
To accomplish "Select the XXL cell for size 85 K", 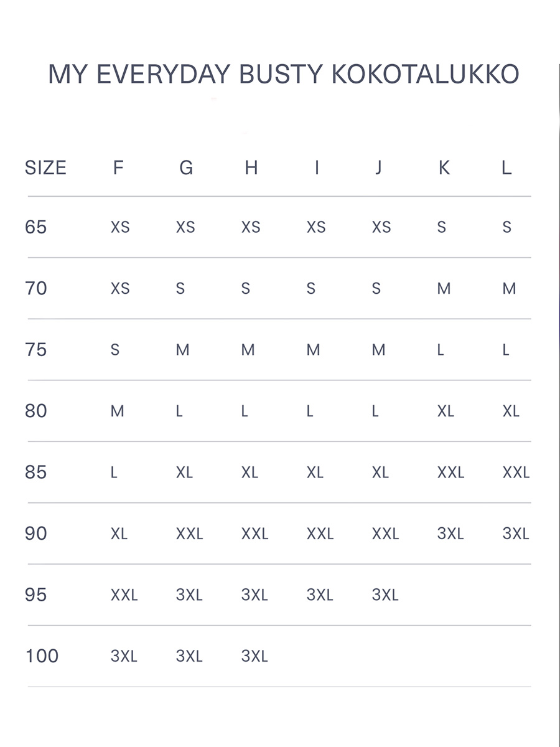I will [x=450, y=472].
